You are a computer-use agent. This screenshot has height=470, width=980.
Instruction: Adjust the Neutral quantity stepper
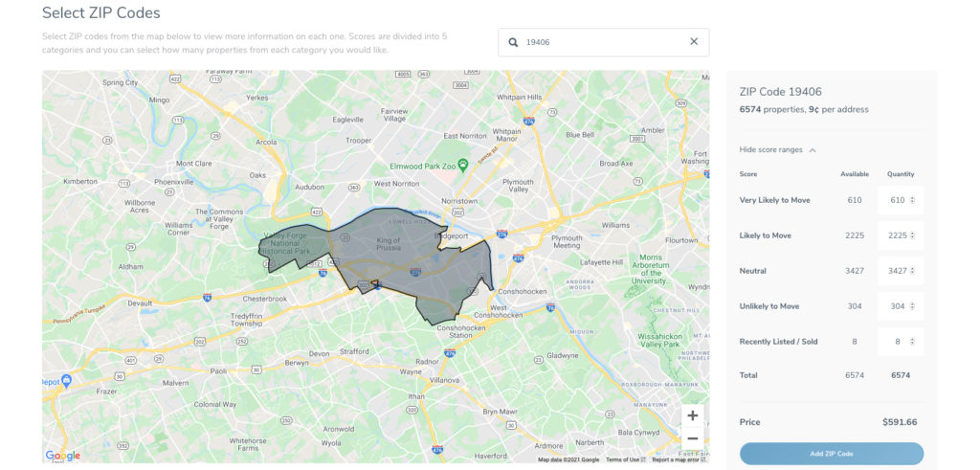[912, 271]
